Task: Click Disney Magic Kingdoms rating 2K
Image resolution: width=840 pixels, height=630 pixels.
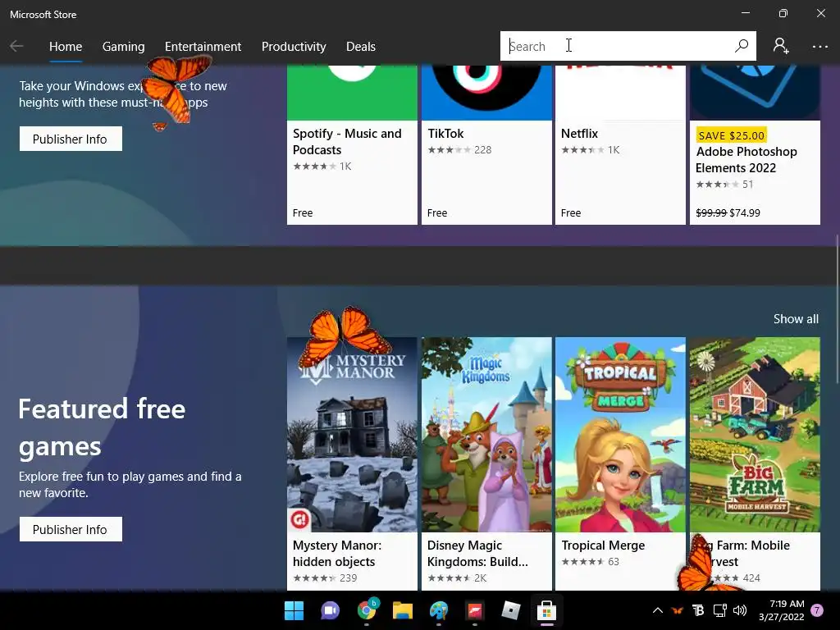Action: (x=457, y=578)
